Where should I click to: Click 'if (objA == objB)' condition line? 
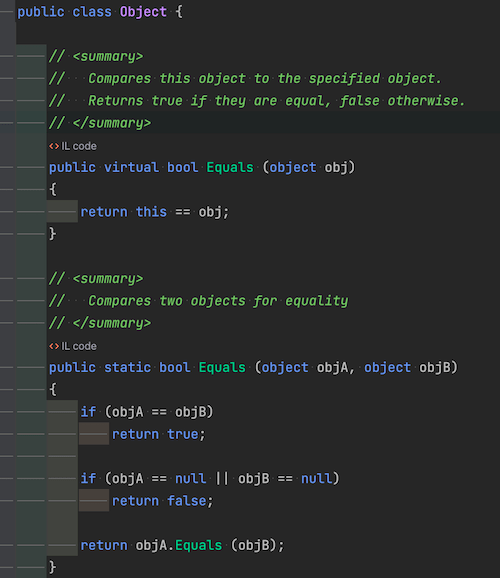tap(147, 412)
